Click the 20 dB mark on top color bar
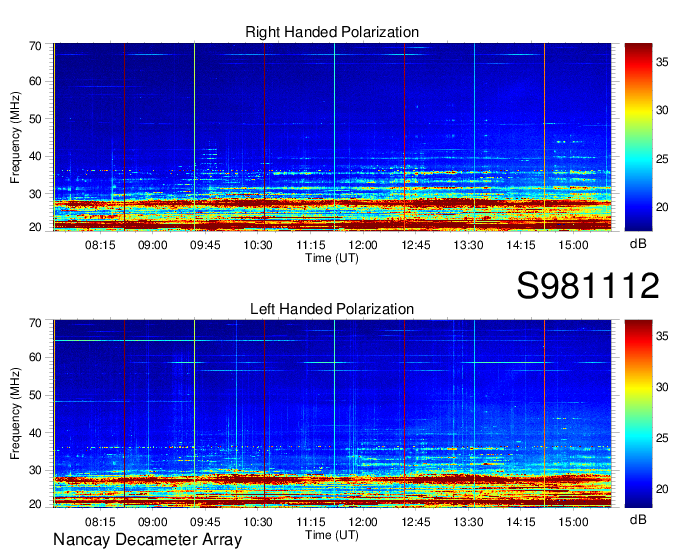The height and width of the screenshot is (552, 680). 662,207
